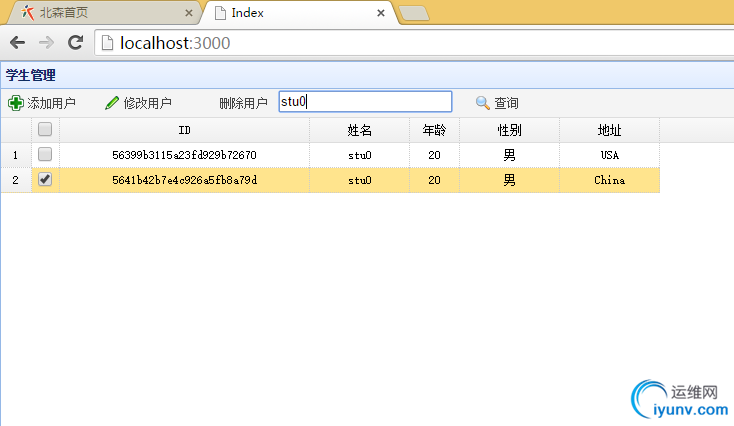The image size is (734, 426).
Task: Click the page icon in address bar
Action: click(108, 43)
